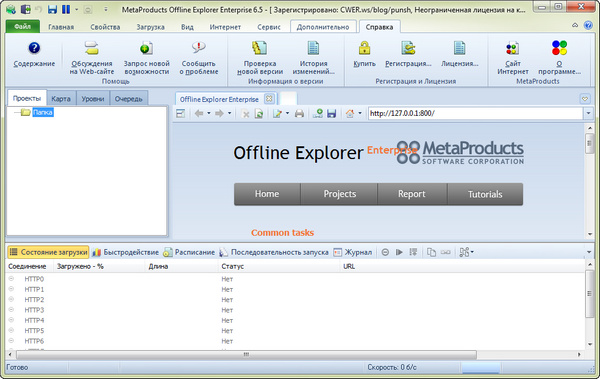Switch to Карта panel tab
The width and height of the screenshot is (600, 379).
point(61,99)
